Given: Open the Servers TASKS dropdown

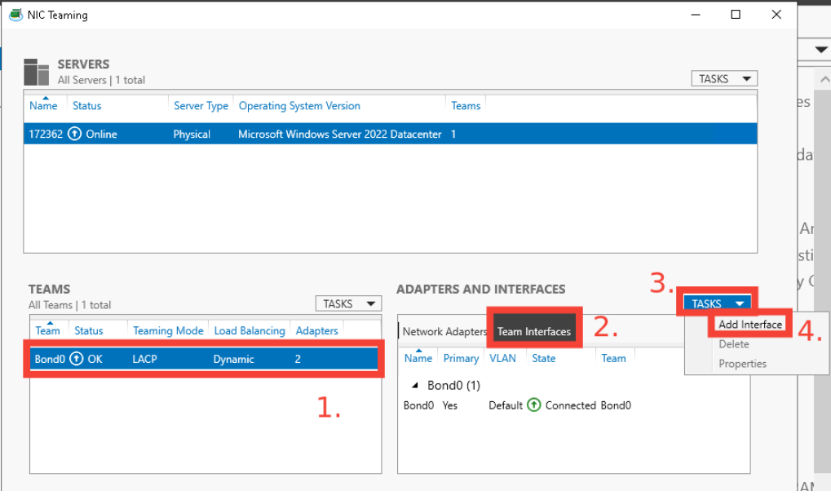Looking at the screenshot, I should [x=723, y=79].
